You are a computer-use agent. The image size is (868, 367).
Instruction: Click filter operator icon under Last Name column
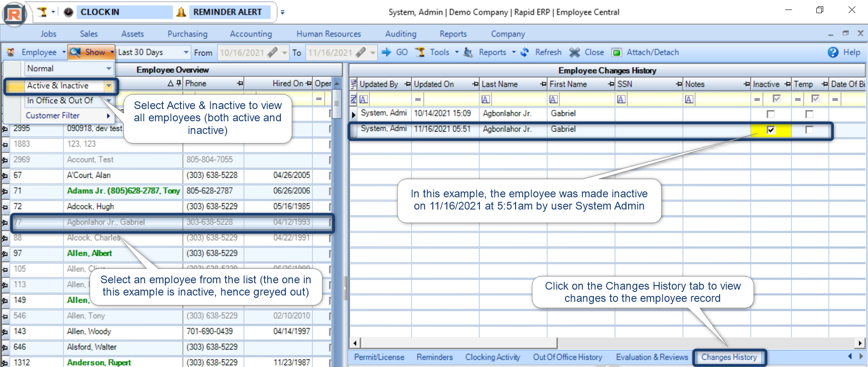point(486,100)
